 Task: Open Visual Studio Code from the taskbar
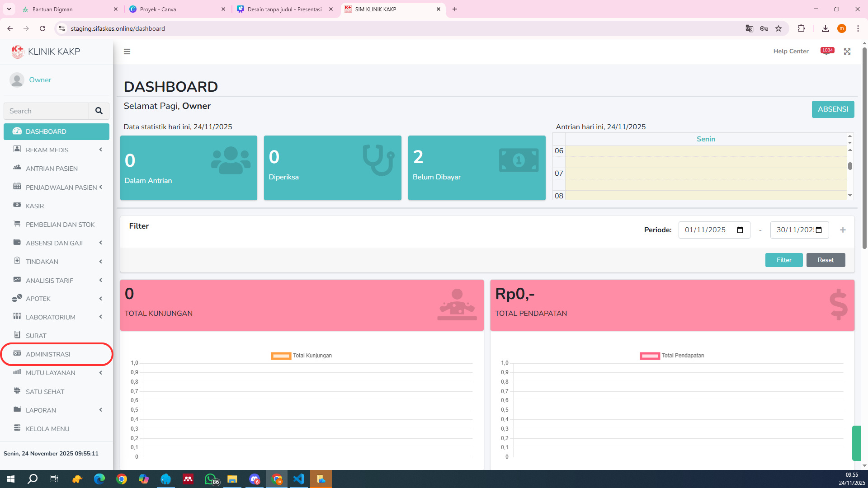point(299,479)
